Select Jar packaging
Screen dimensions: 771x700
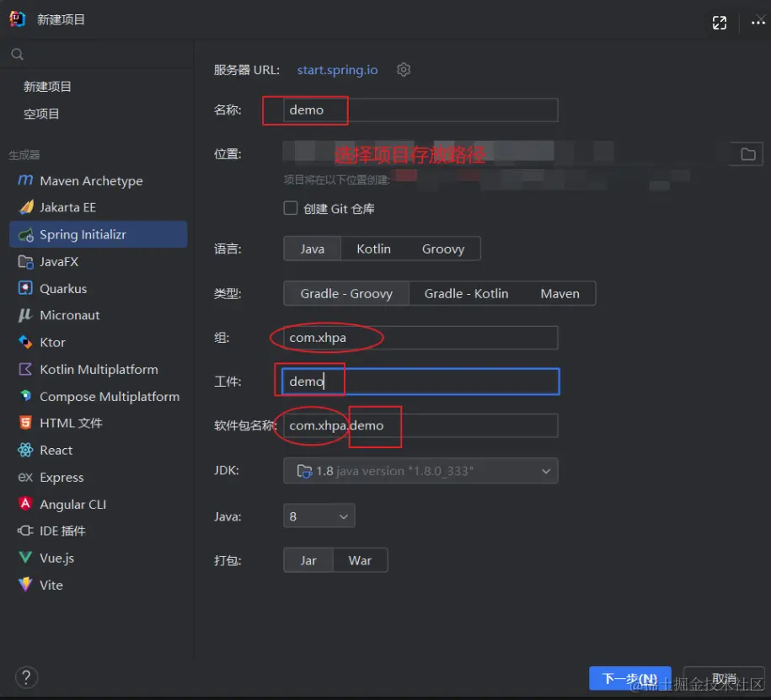tap(308, 560)
